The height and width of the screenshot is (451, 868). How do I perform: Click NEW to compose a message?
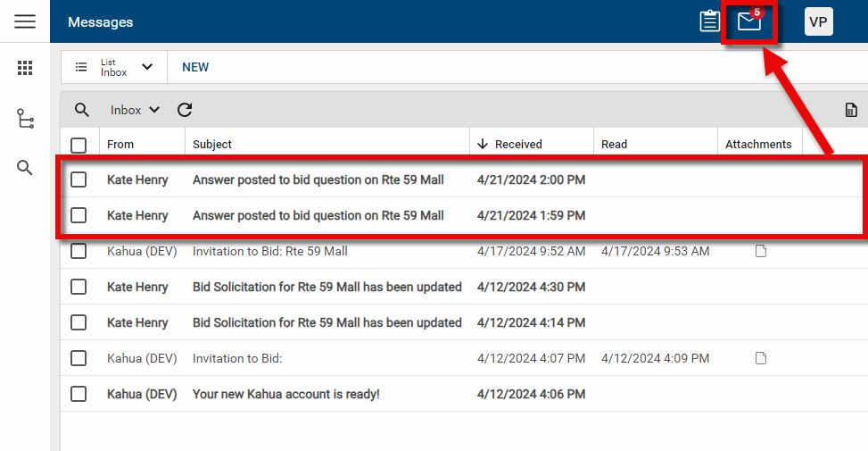(195, 67)
